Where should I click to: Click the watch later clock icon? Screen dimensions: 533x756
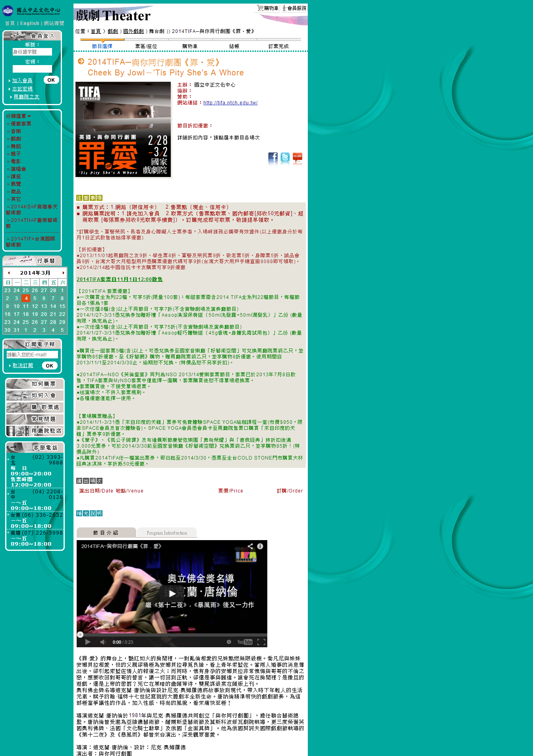pyautogui.click(x=229, y=642)
